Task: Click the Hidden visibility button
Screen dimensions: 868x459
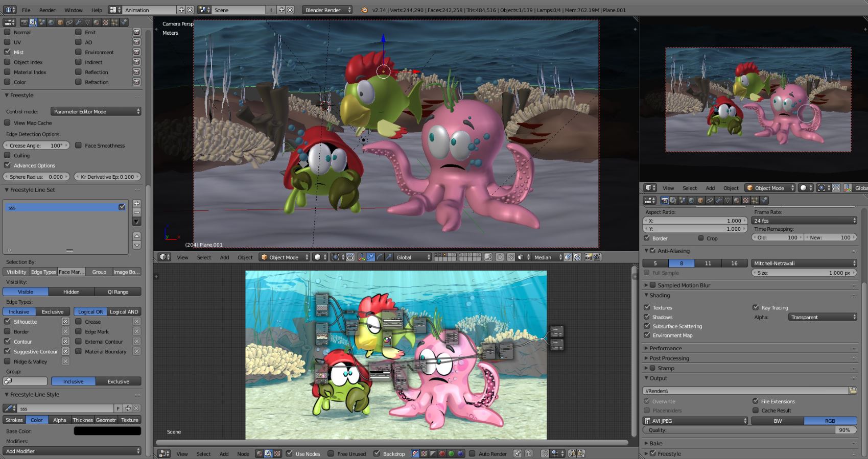Action: [71, 292]
